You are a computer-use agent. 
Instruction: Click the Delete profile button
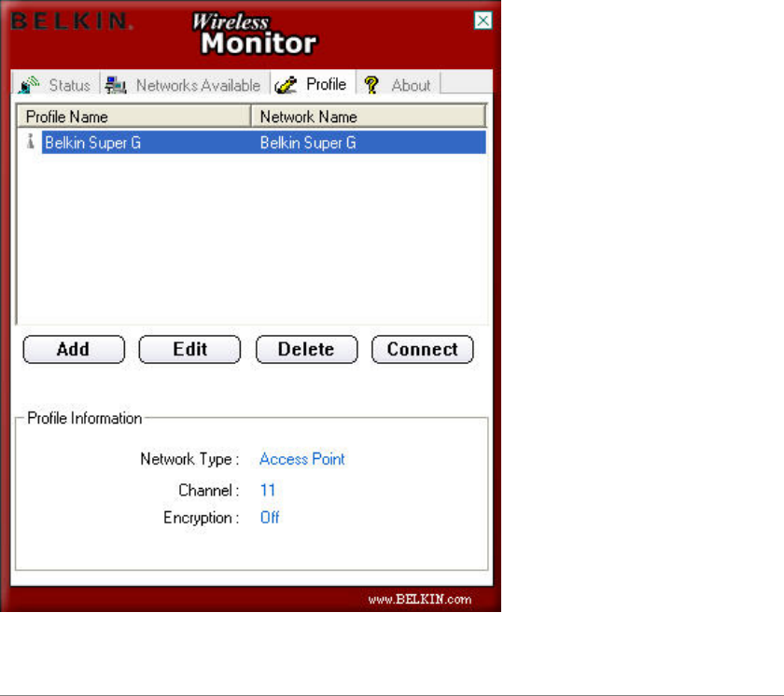pyautogui.click(x=306, y=349)
